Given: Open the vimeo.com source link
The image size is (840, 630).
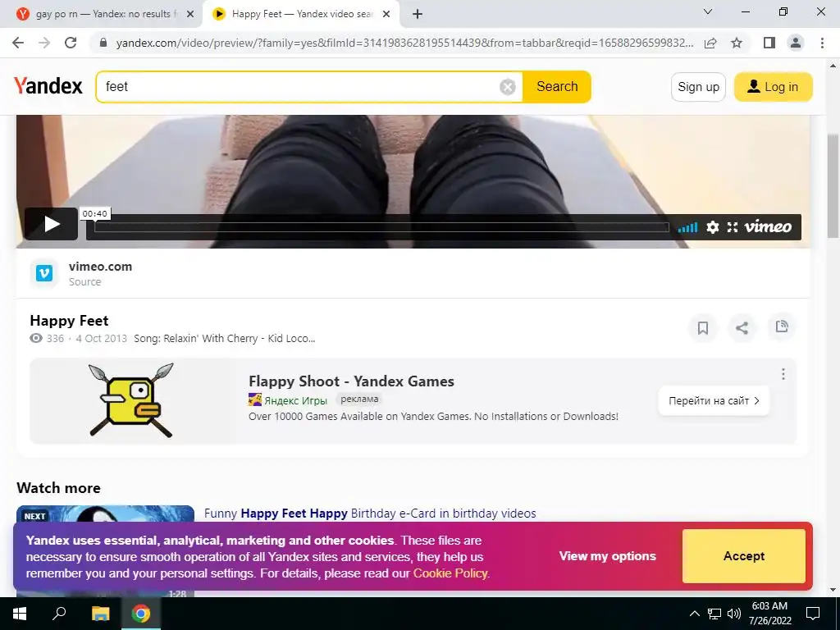Looking at the screenshot, I should 100,267.
